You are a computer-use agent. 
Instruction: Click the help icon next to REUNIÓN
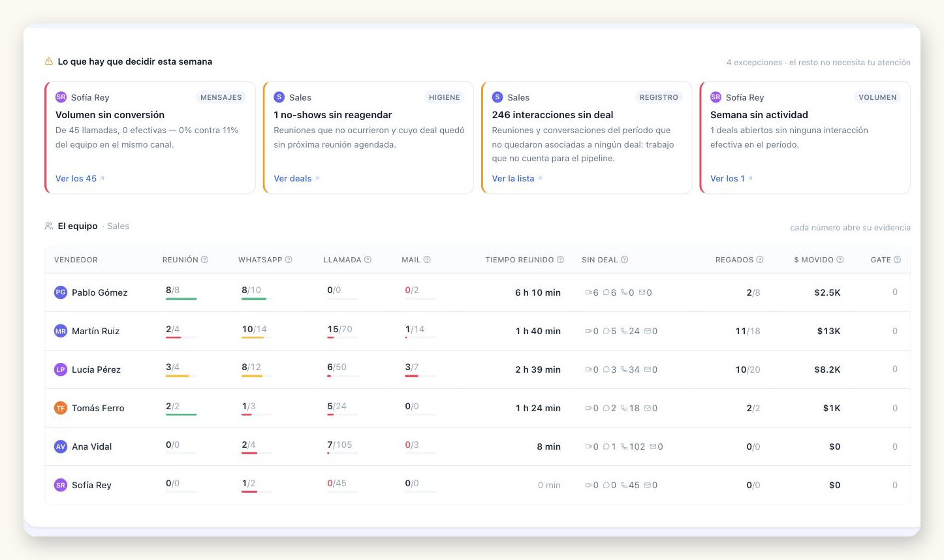[204, 260]
